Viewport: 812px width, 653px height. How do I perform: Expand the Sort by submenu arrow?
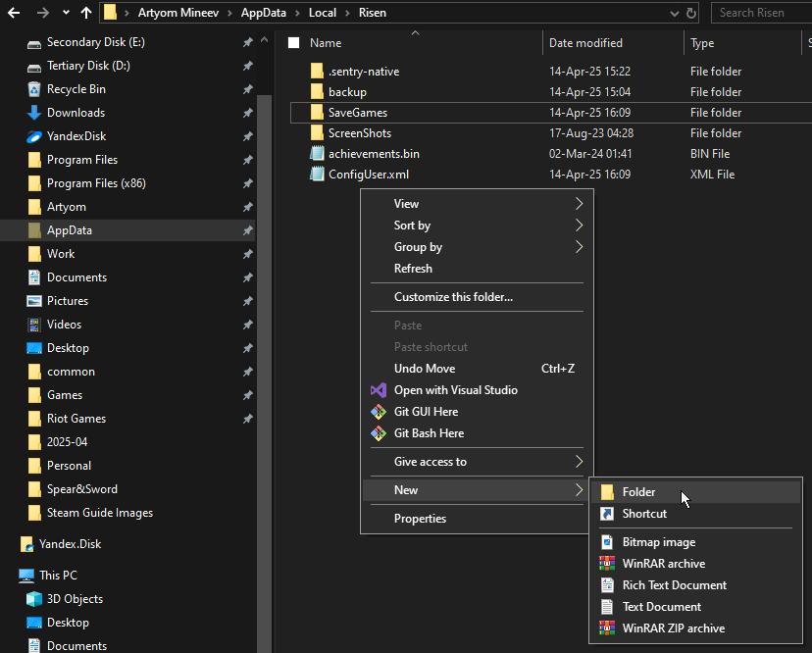[x=579, y=226]
